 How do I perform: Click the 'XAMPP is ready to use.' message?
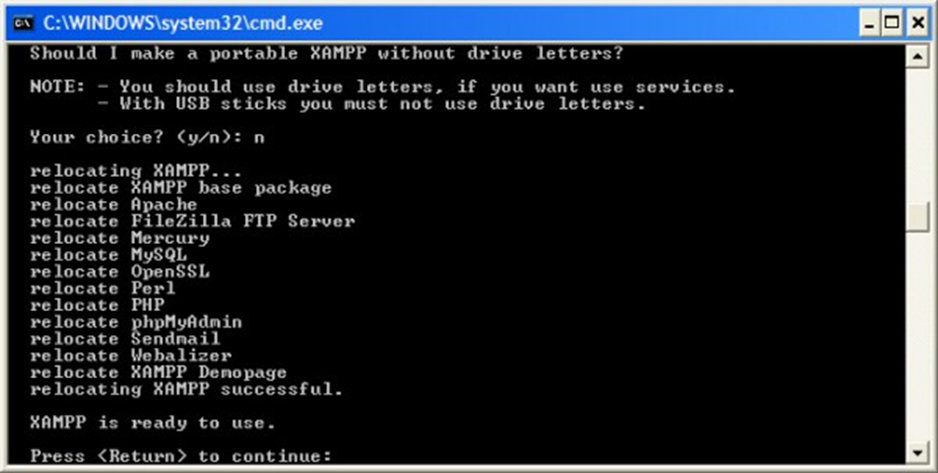(153, 423)
